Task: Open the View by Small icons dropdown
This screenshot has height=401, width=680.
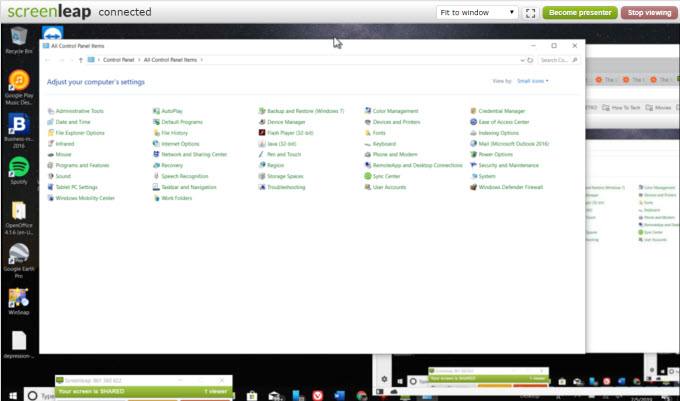Action: [x=533, y=81]
